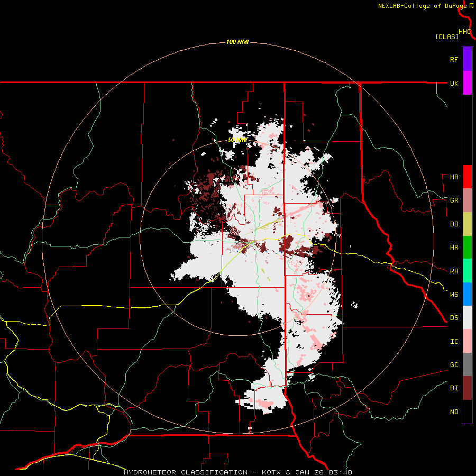Click the RF purple legend swatch
This screenshot has width=476, height=476.
[467, 59]
